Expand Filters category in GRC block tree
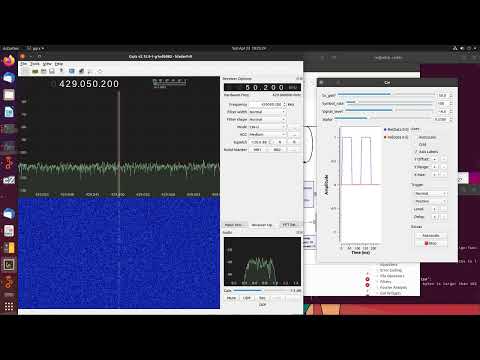Screen dimensions: 480x360 tap(385, 282)
